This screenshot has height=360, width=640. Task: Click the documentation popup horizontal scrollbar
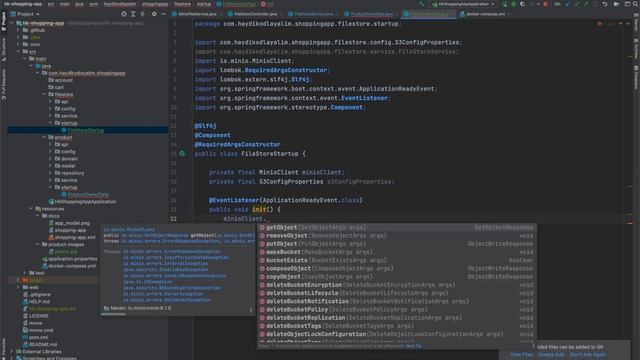click(x=113, y=314)
